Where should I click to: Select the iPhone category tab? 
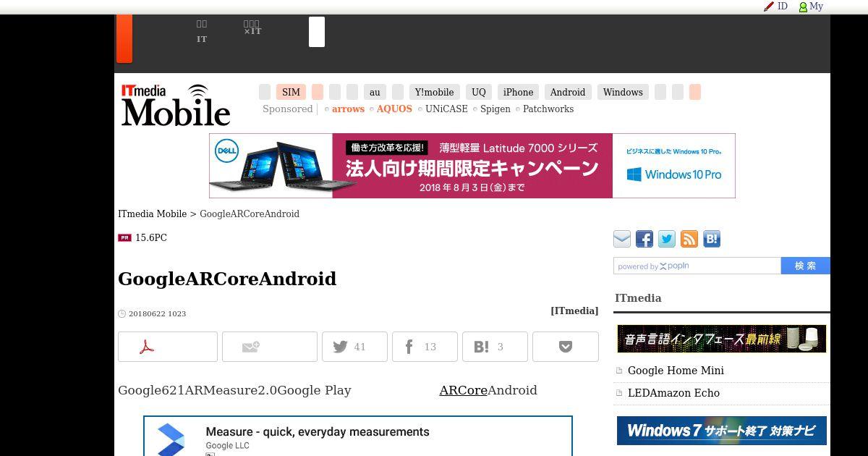click(x=518, y=92)
